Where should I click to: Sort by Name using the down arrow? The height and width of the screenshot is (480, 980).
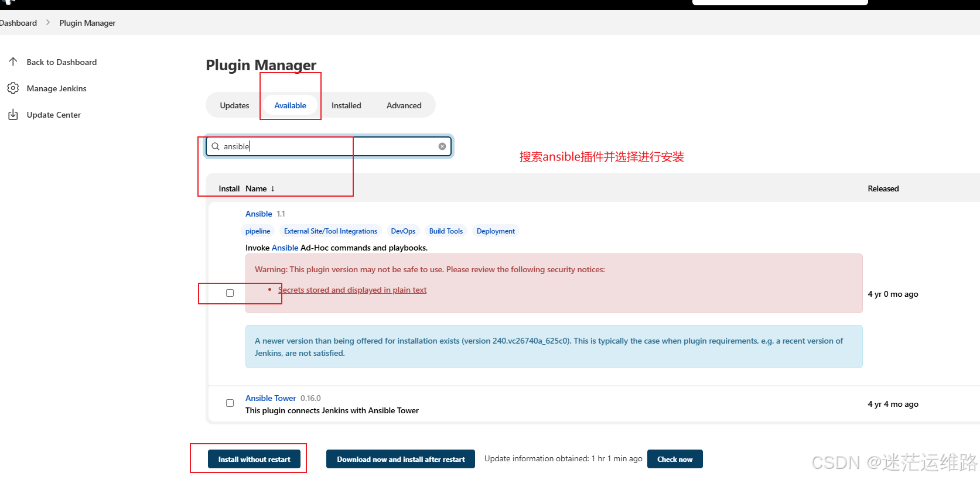272,188
